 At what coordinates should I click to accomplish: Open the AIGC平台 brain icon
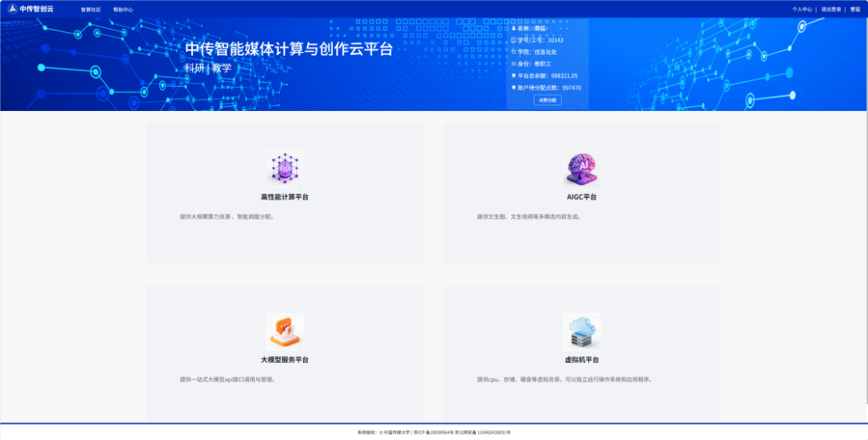582,168
